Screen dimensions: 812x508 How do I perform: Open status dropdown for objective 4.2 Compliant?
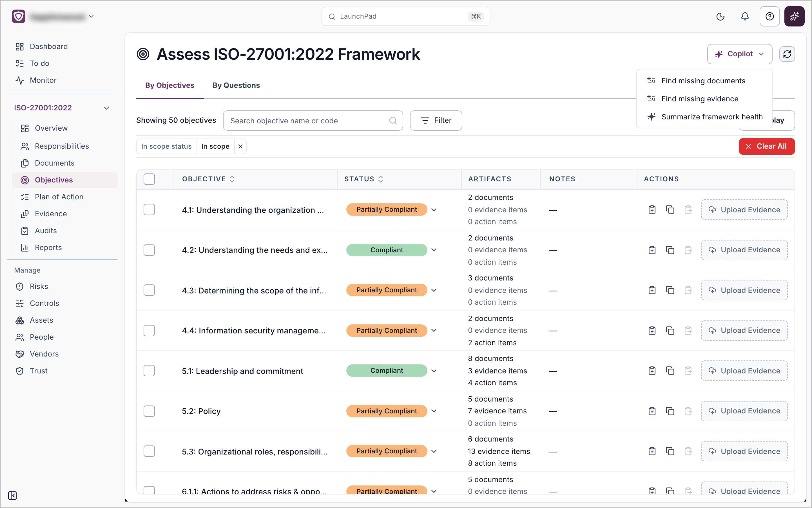[434, 250]
